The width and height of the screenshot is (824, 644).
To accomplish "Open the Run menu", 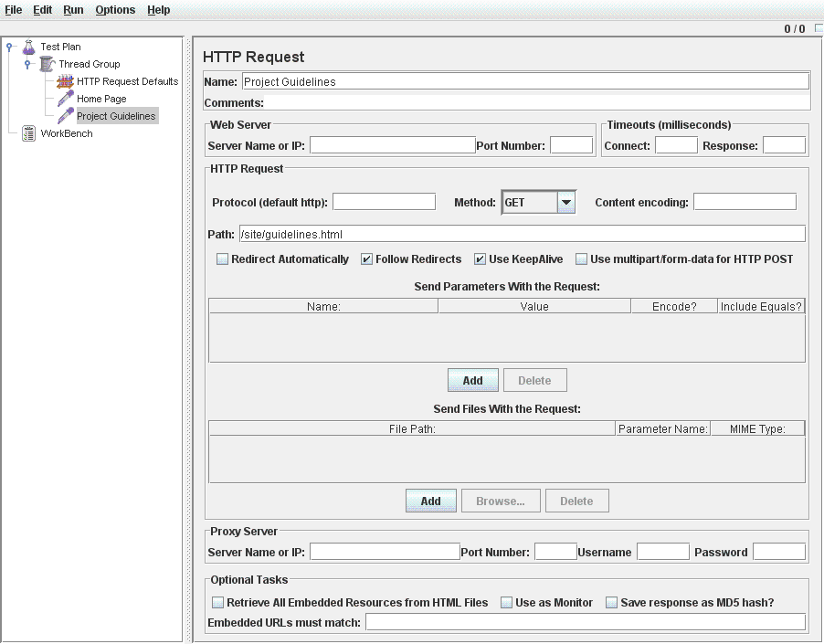I will (73, 10).
